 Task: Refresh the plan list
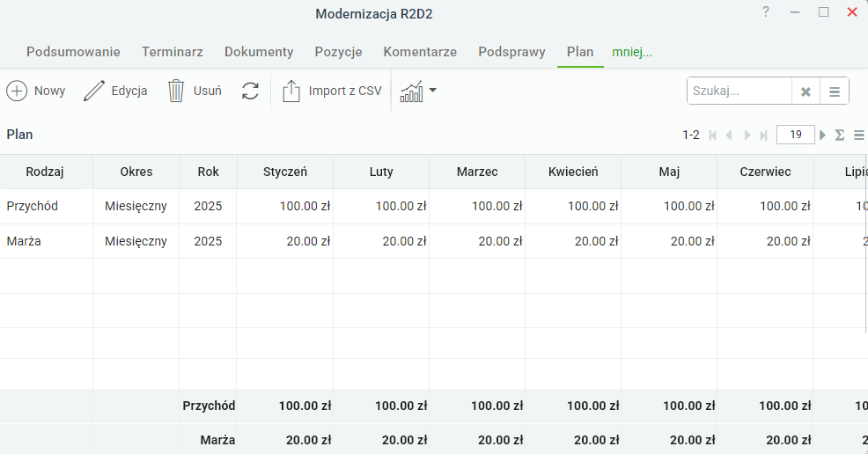[250, 91]
